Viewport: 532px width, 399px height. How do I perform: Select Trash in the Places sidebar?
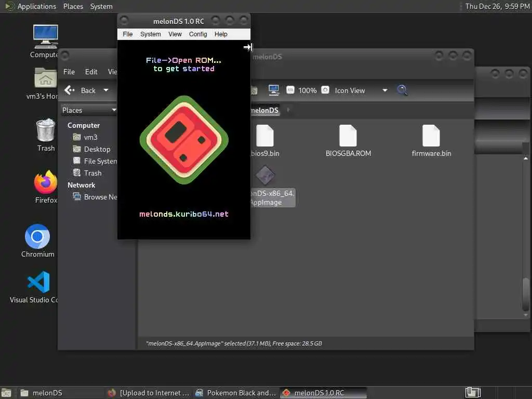pos(92,173)
